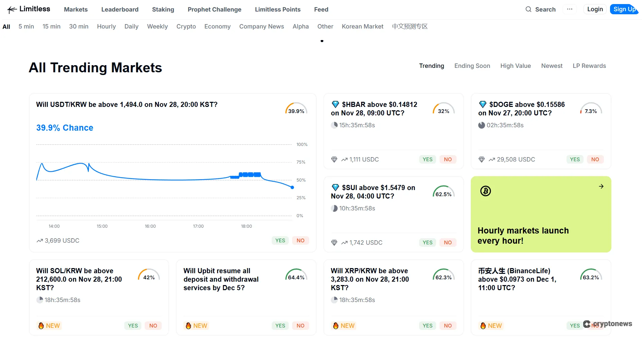This screenshot has width=644, height=338.
Task: Select YES on the USDT/KRW market
Action: pos(280,240)
